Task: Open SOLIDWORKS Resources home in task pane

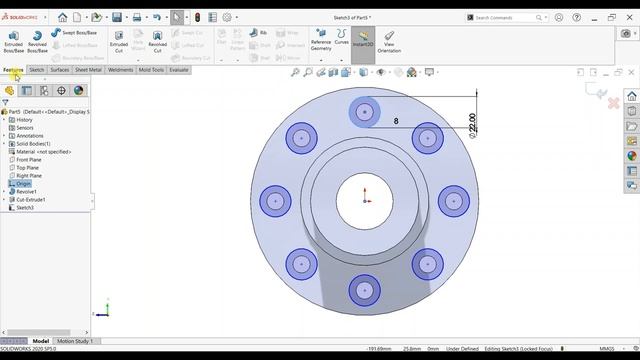Action: (x=632, y=96)
